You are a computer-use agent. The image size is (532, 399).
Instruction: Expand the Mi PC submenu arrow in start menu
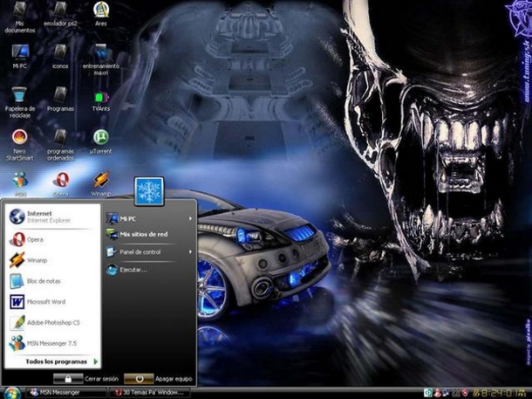pyautogui.click(x=190, y=218)
